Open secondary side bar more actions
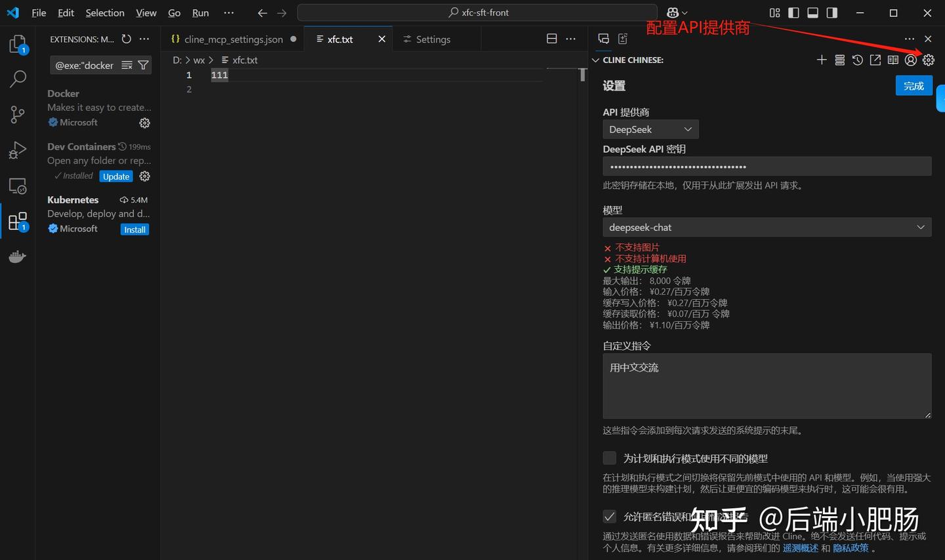The width and height of the screenshot is (945, 560). coord(909,39)
